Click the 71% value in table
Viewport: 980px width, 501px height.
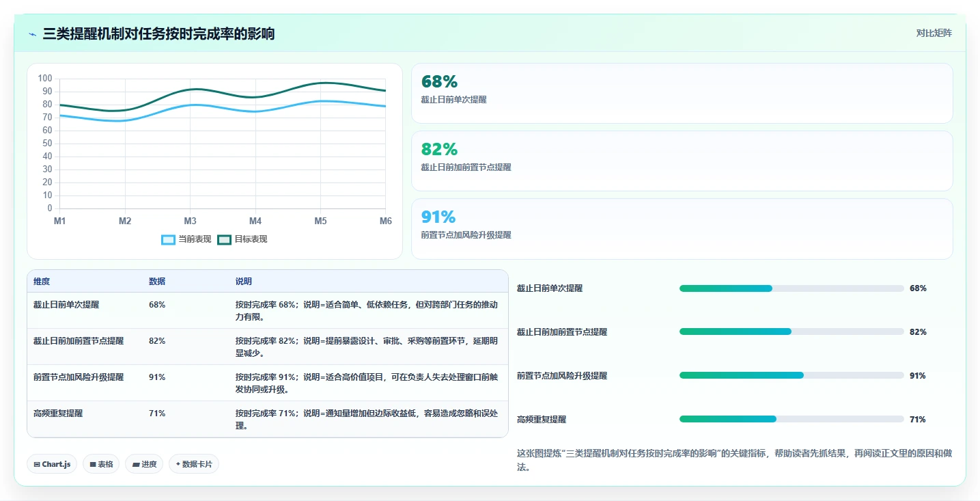[157, 414]
